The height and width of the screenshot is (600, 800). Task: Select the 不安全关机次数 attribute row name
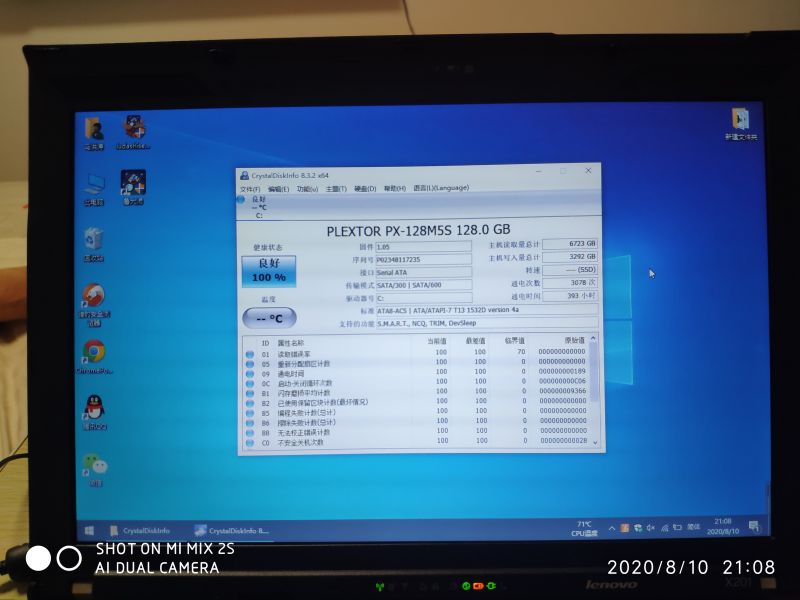click(x=301, y=442)
